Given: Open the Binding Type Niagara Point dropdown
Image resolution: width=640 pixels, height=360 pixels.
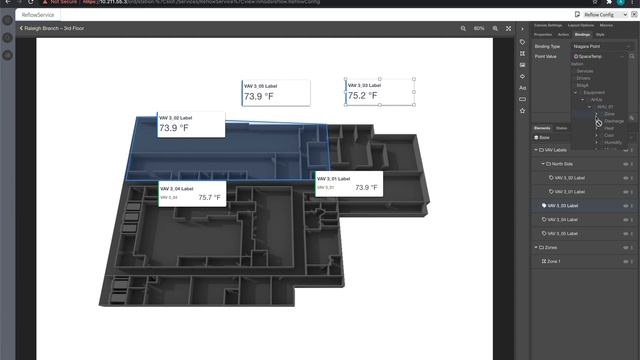Looking at the screenshot, I should 602,47.
